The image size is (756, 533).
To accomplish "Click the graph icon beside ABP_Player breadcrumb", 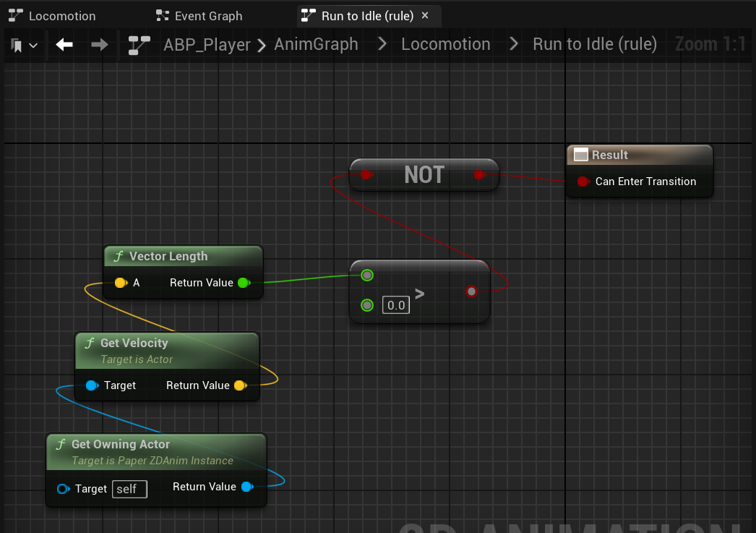I will [x=139, y=46].
